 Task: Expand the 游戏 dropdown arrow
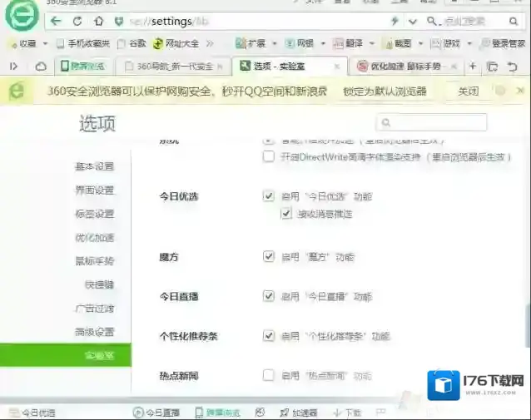click(x=469, y=43)
